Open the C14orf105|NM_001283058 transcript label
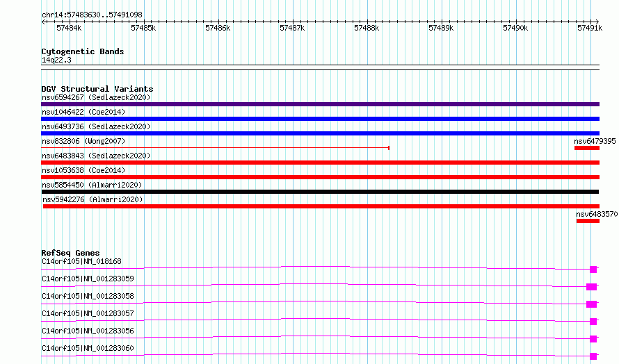The image size is (619, 364). coord(88,296)
